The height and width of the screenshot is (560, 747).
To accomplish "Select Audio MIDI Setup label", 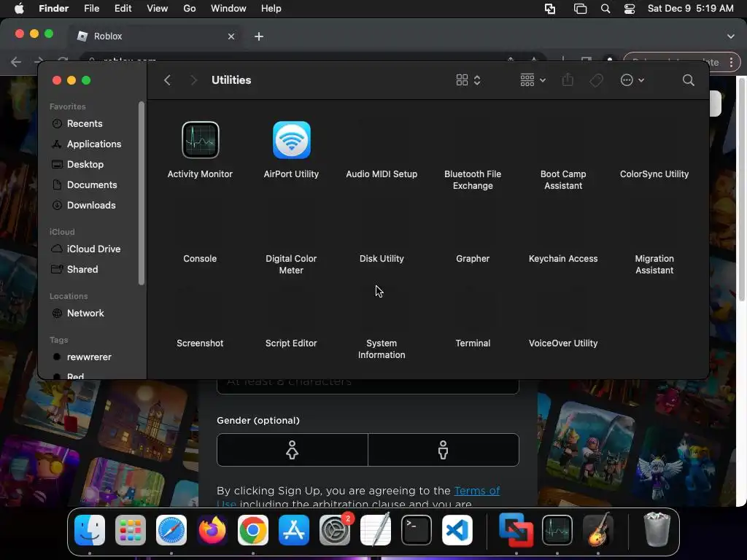I will pyautogui.click(x=382, y=174).
